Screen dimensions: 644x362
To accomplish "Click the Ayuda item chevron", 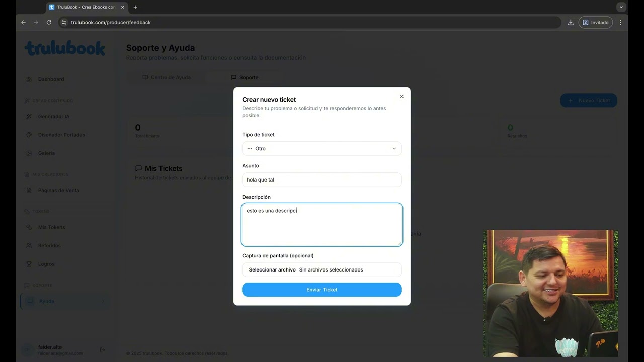I will 103,301.
